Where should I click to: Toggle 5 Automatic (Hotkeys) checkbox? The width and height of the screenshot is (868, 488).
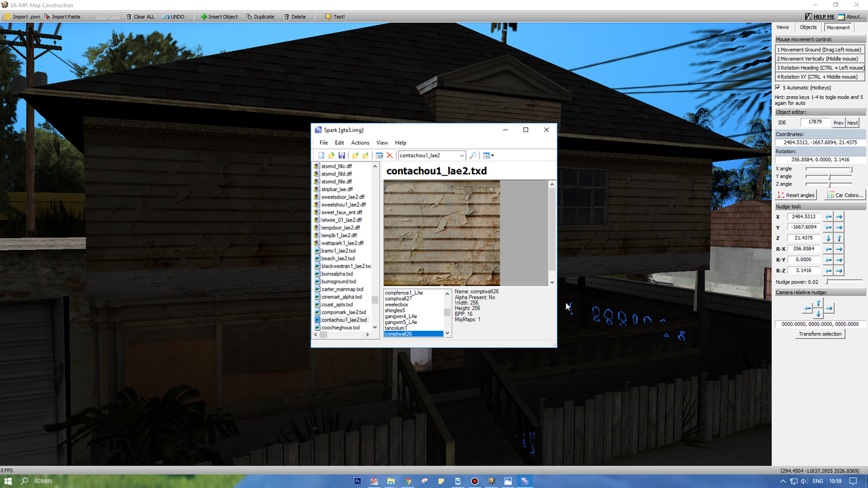click(778, 87)
